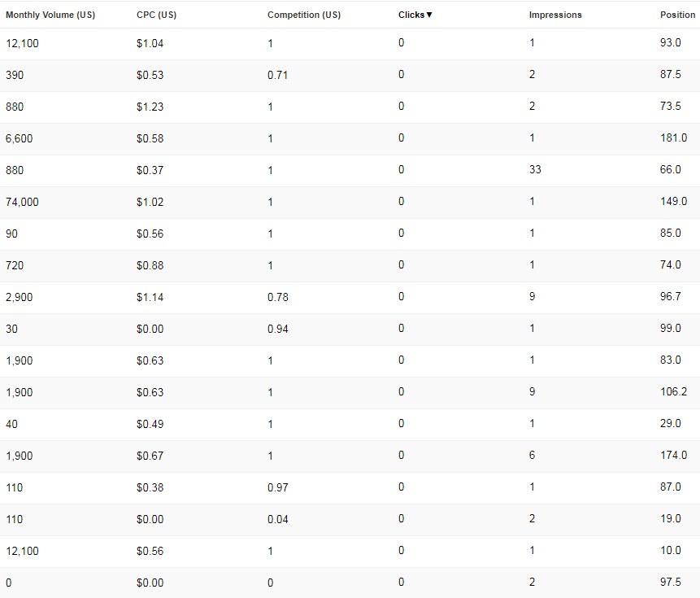Viewport: 700px width, 598px height.
Task: Click the 0.04 competition cell
Action: pyautogui.click(x=278, y=519)
